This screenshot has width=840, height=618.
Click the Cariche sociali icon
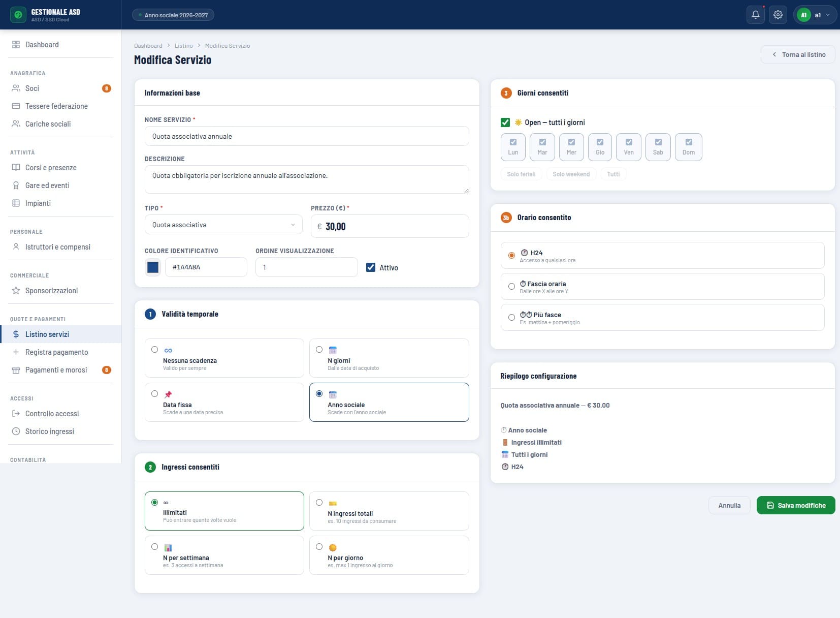point(16,124)
